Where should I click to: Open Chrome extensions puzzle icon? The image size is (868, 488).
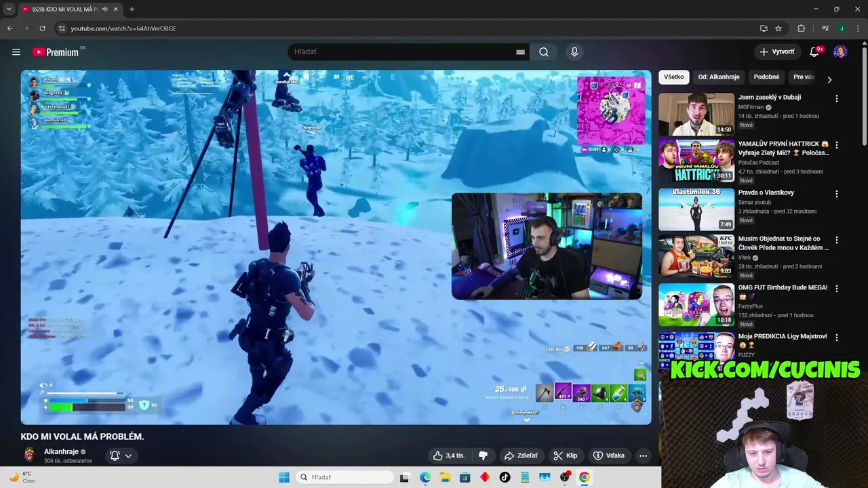pos(801,28)
